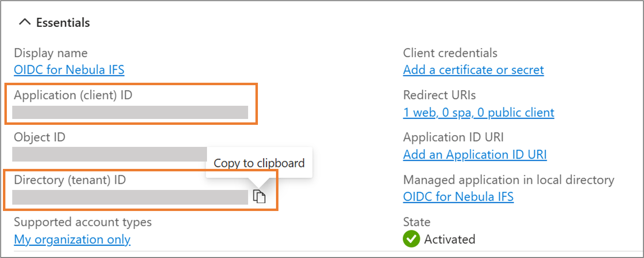Click the Activated state text
Screen dimensions: 644x258
pos(450,239)
